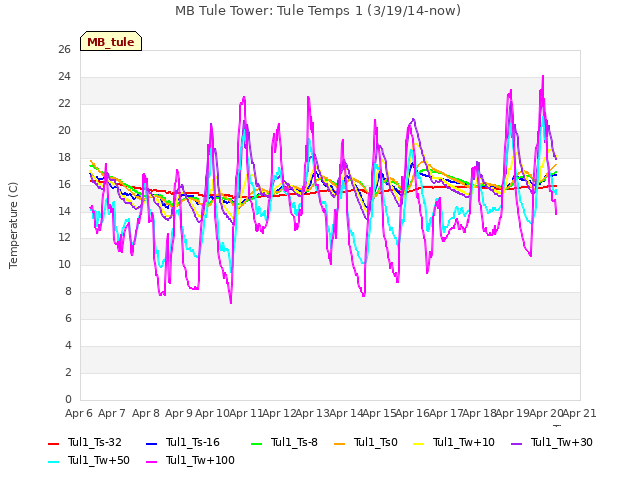Click the Apr 13 x-axis tick label
The height and width of the screenshot is (480, 640).
[313, 413]
